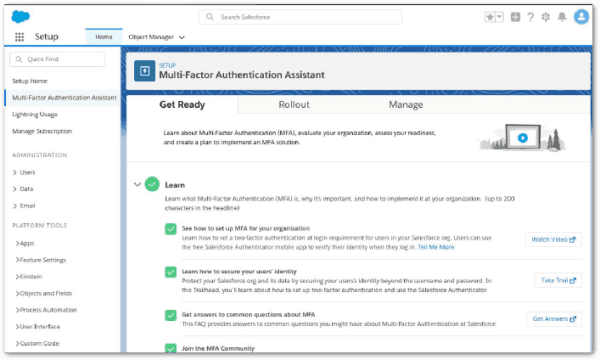Click the Quick Find magnifier icon
The image size is (600, 360).
[x=19, y=59]
